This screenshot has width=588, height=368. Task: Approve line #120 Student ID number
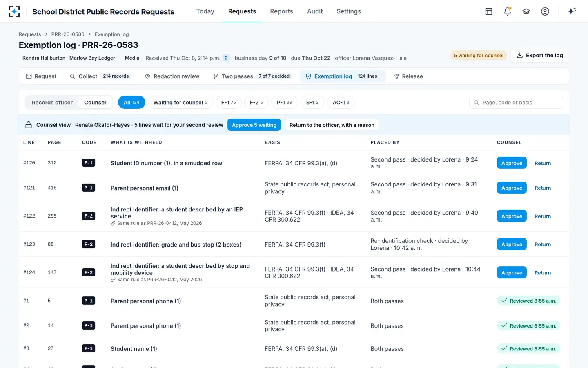[512, 163]
